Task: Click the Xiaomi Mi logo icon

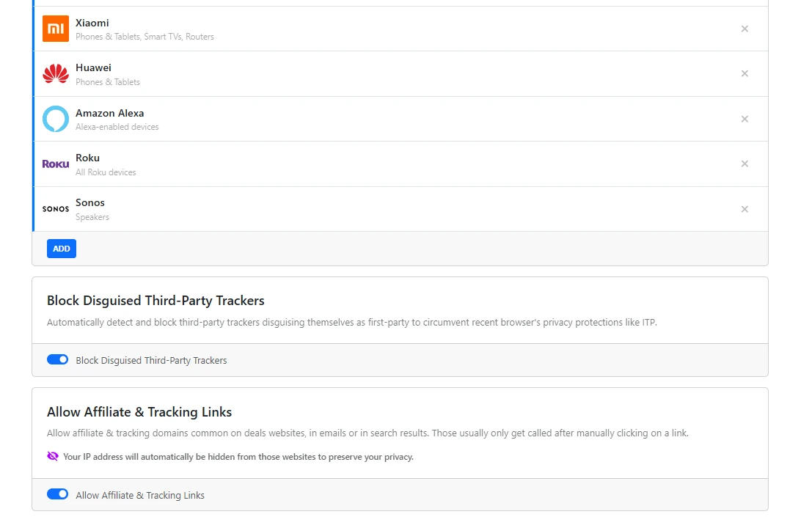Action: 55,29
